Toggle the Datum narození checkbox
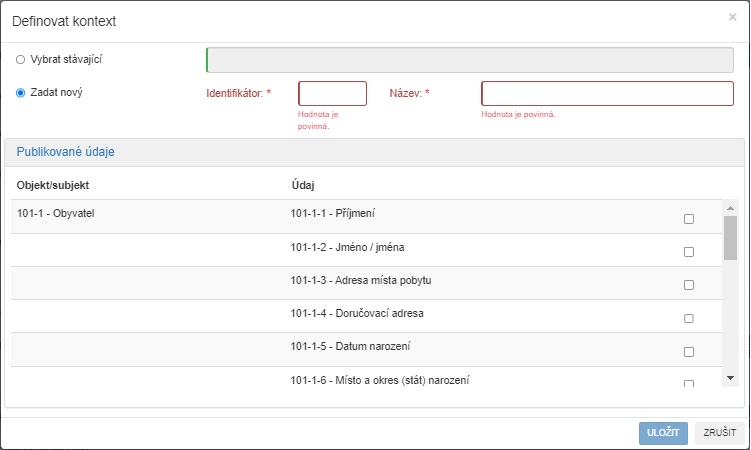Viewport: 751px width, 450px height. click(688, 352)
